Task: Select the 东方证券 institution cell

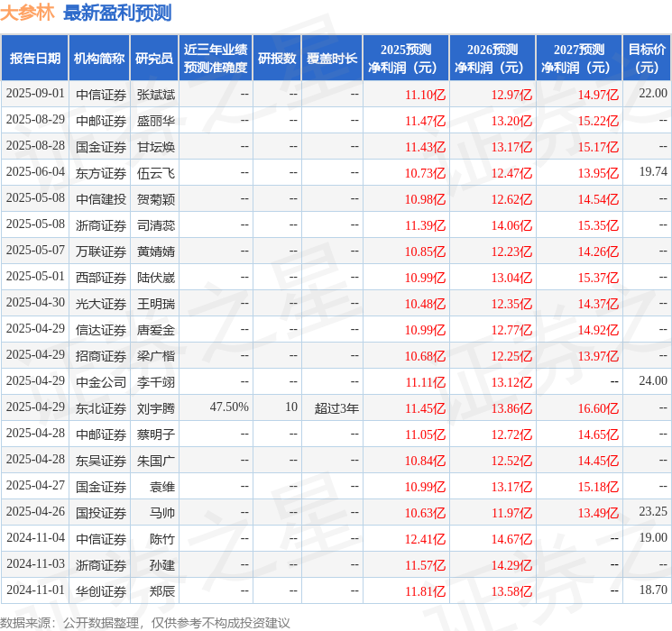Action: [x=101, y=173]
